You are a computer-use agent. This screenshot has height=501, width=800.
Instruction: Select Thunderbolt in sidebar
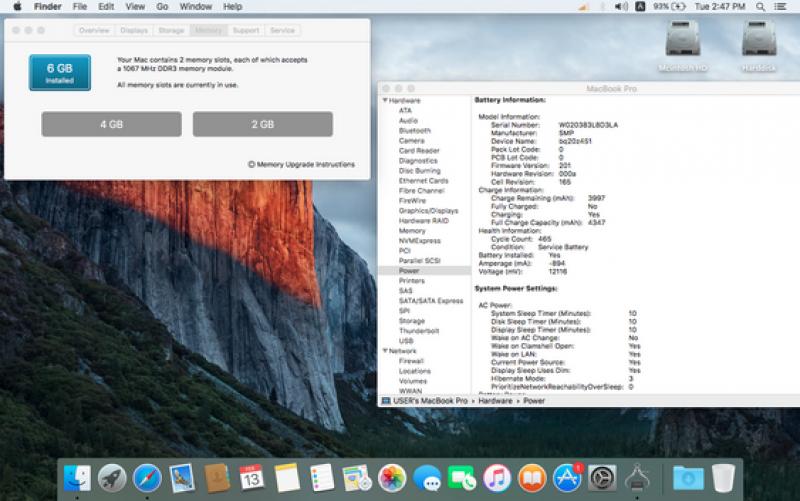pyautogui.click(x=419, y=331)
